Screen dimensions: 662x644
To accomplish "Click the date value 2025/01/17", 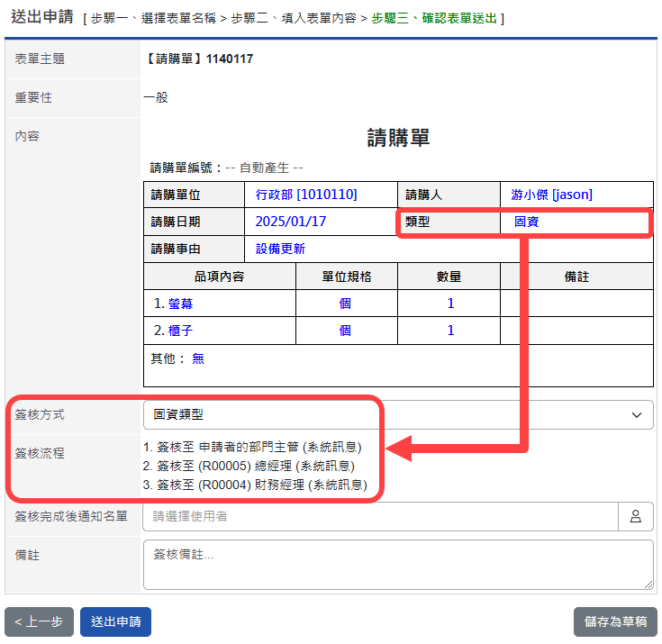I will pos(290,222).
